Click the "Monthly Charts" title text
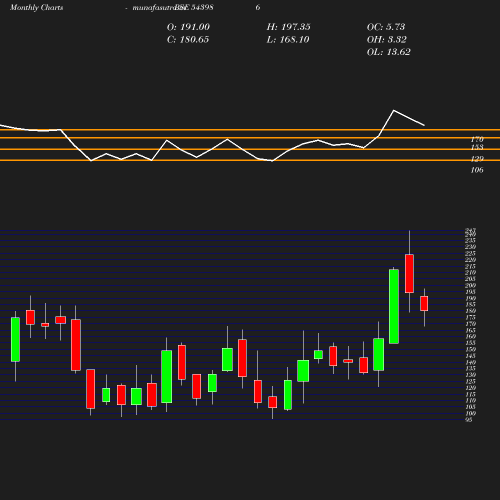 (x=36, y=8)
